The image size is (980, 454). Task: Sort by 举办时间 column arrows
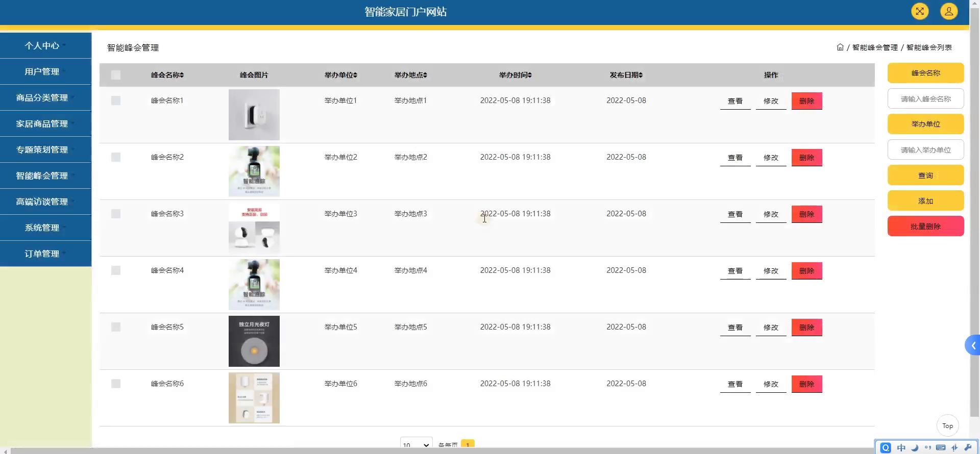pyautogui.click(x=530, y=75)
